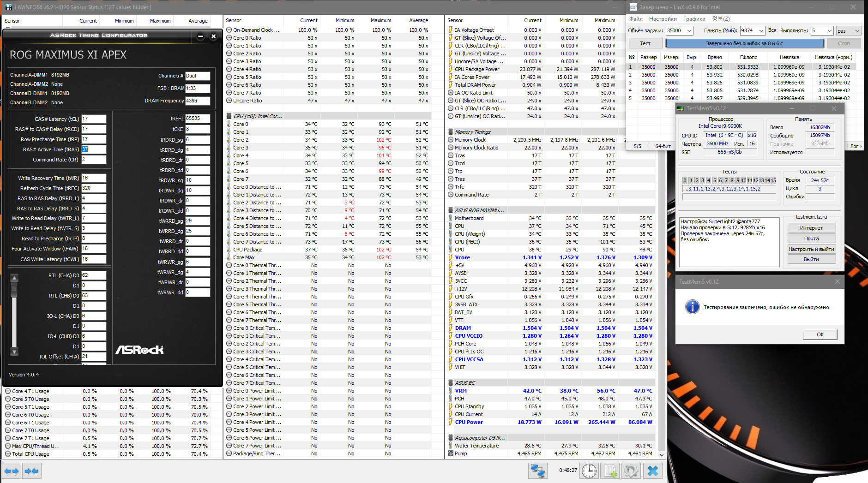868x483 pixels.
Task: Open HWiNFO remote network monitoring icon
Action: click(x=538, y=471)
